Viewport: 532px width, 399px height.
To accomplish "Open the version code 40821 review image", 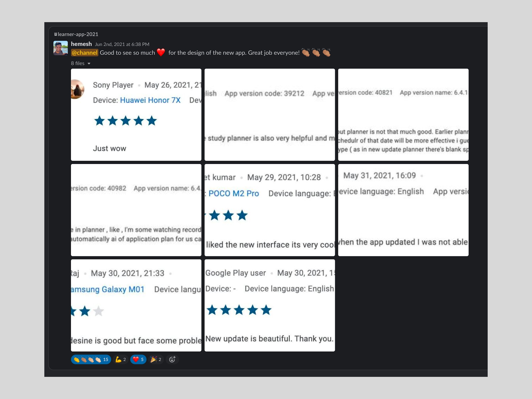I will [403, 115].
